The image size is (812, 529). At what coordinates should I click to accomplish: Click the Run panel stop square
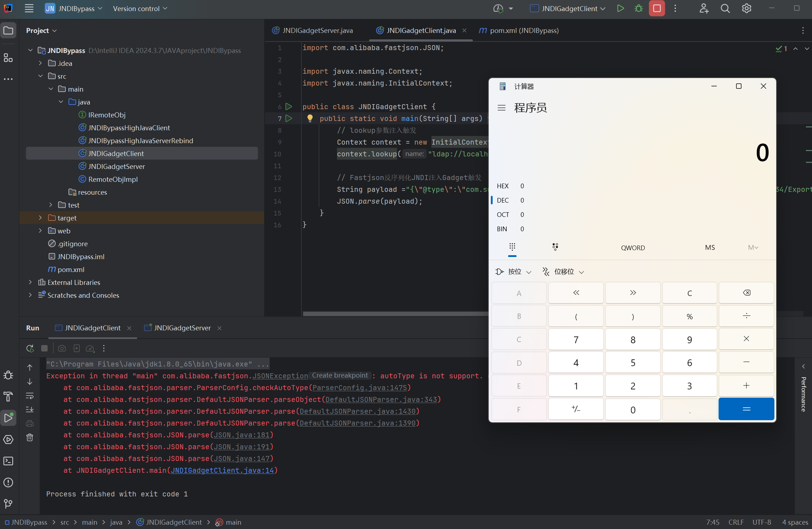[44, 348]
